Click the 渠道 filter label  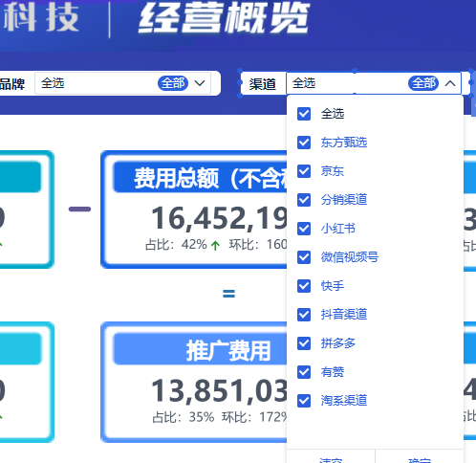(x=263, y=84)
